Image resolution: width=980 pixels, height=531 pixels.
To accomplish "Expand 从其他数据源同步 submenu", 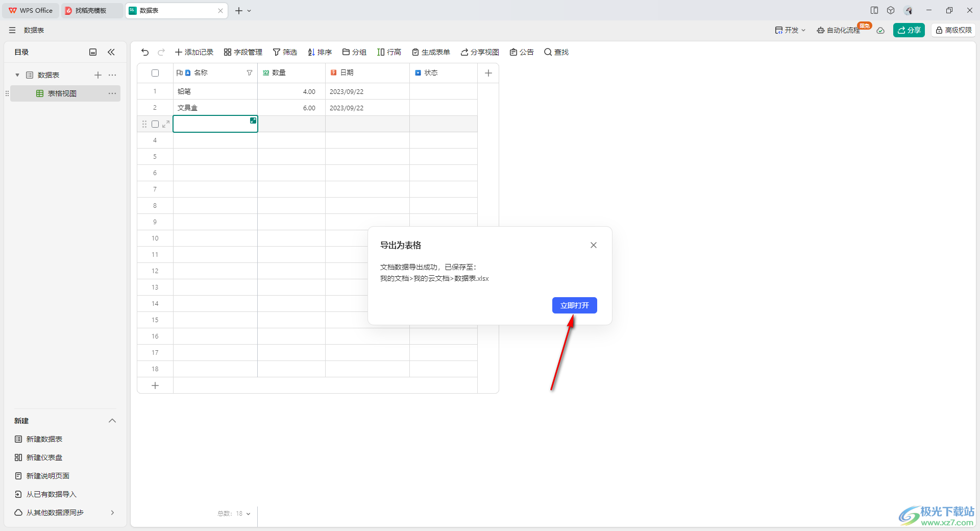I will click(x=112, y=513).
